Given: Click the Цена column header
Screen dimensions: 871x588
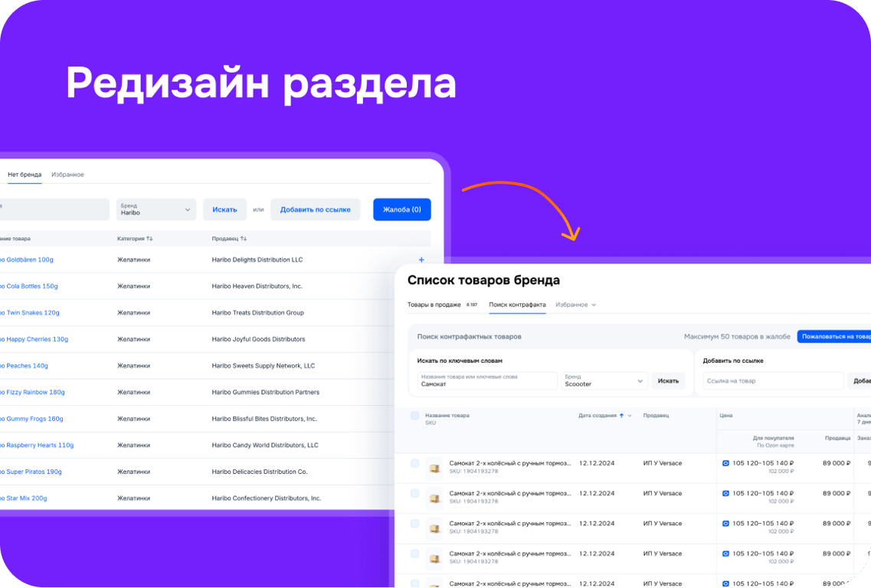Looking at the screenshot, I should (726, 415).
